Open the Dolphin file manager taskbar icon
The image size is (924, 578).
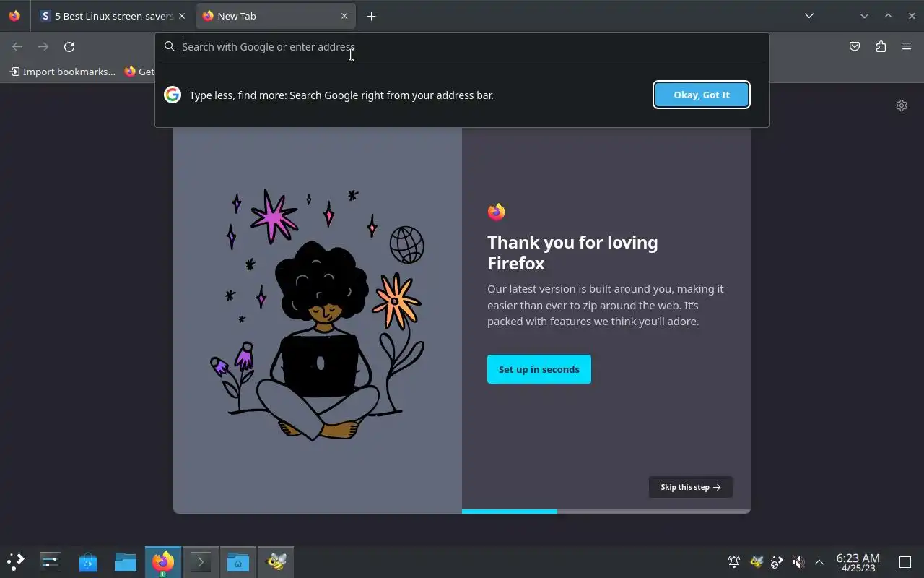126,561
